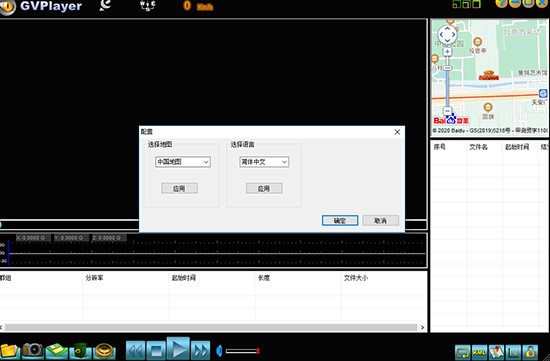
Task: Click the red Tiananmen landmark marker on map
Action: pyautogui.click(x=489, y=75)
